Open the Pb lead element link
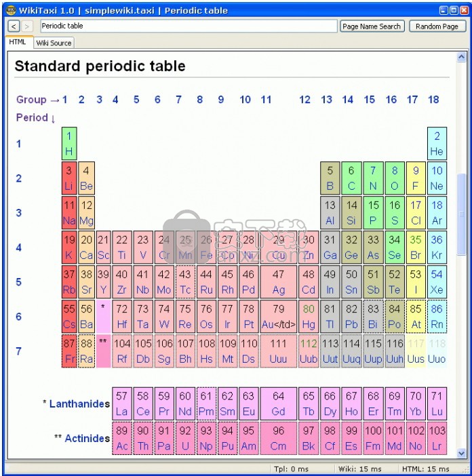 pos(351,324)
